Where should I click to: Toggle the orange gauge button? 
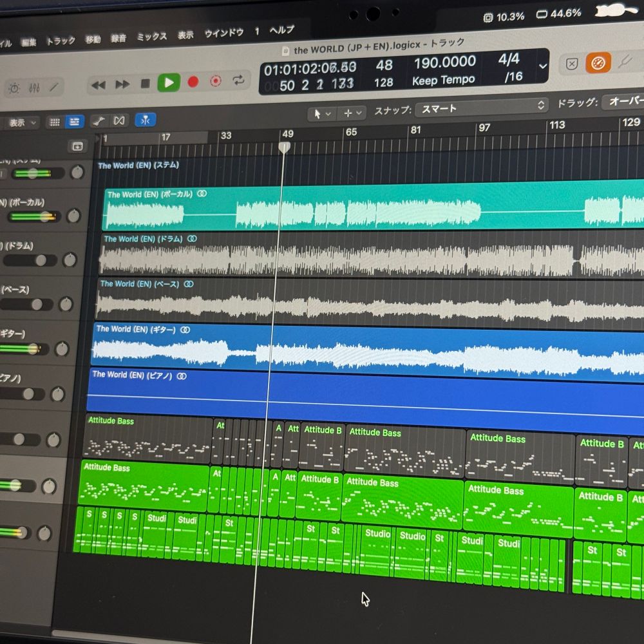tap(598, 63)
